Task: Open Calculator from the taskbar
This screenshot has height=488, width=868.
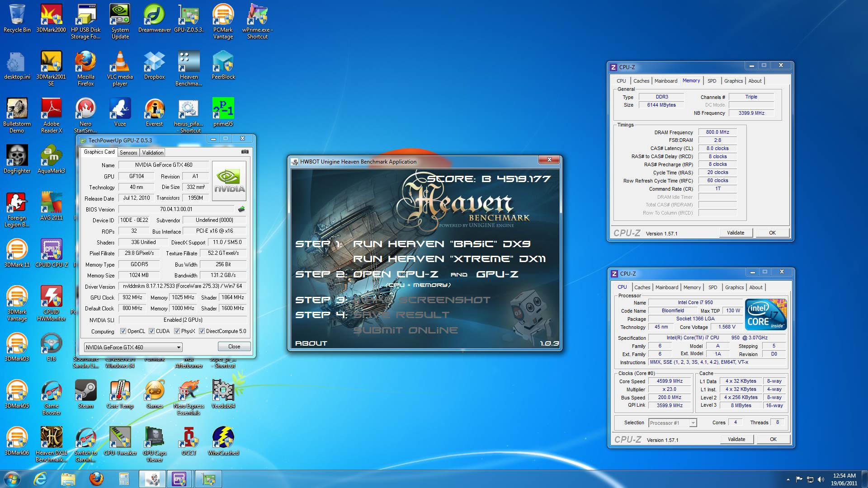Action: coord(124,479)
